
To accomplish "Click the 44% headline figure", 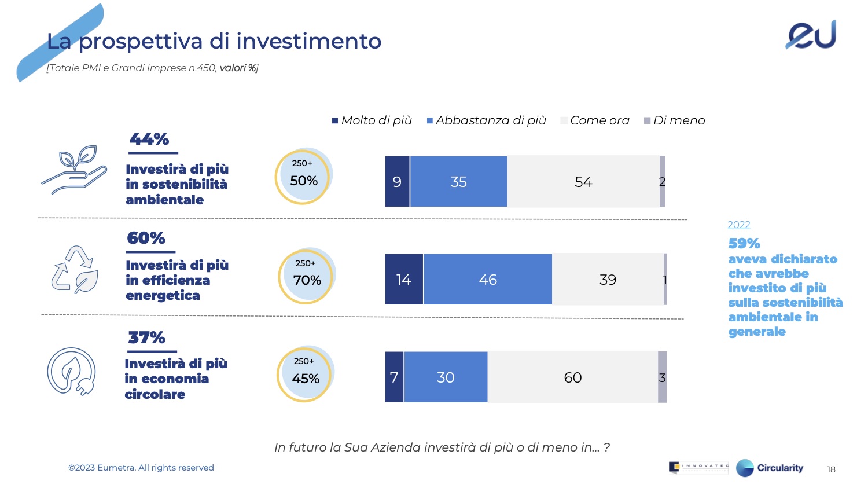I will coord(149,139).
